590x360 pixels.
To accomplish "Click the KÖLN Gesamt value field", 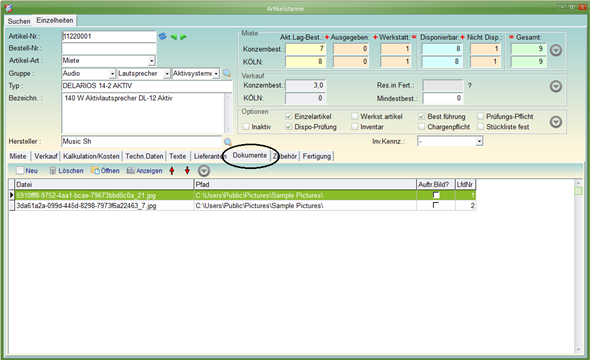I will tap(528, 61).
